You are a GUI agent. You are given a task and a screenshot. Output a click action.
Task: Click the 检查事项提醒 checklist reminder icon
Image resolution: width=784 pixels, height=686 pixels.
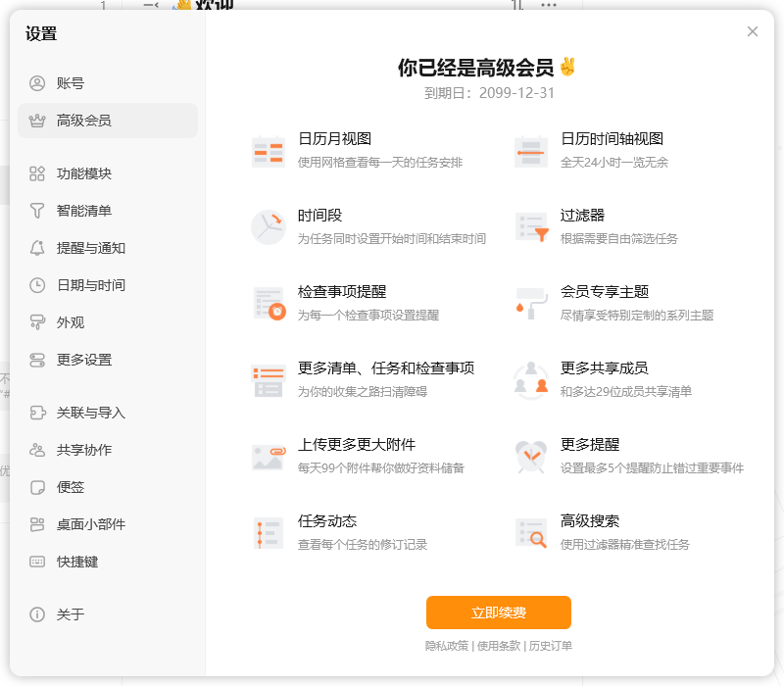click(267, 304)
